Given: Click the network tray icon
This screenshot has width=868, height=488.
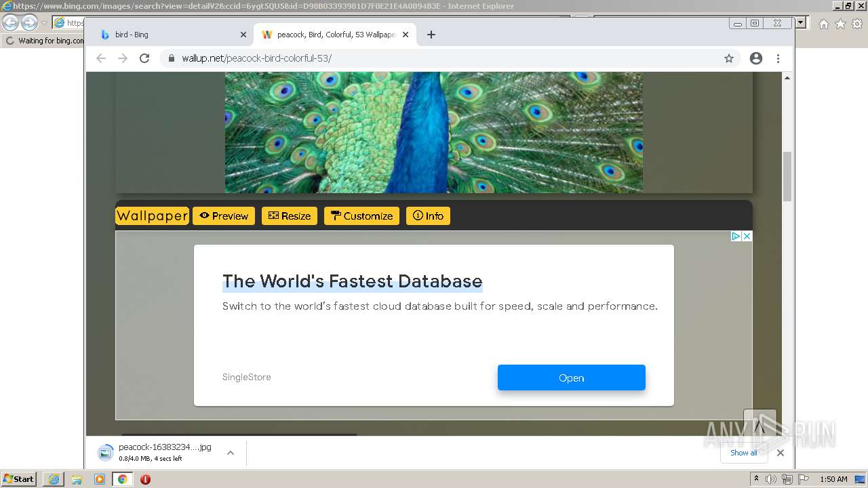Looking at the screenshot, I should pyautogui.click(x=787, y=479).
